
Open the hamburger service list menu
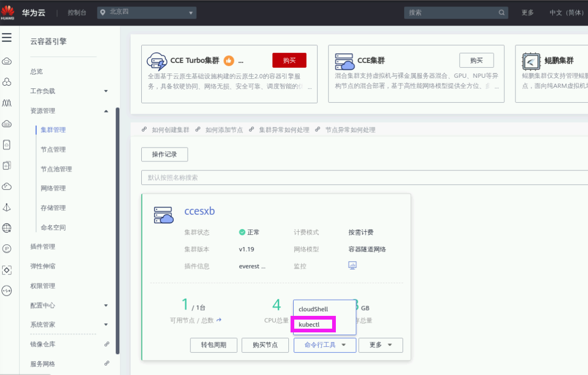click(7, 37)
